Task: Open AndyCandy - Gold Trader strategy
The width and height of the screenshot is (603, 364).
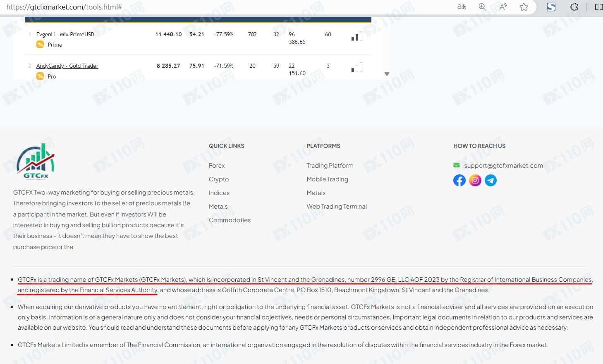Action: [67, 66]
